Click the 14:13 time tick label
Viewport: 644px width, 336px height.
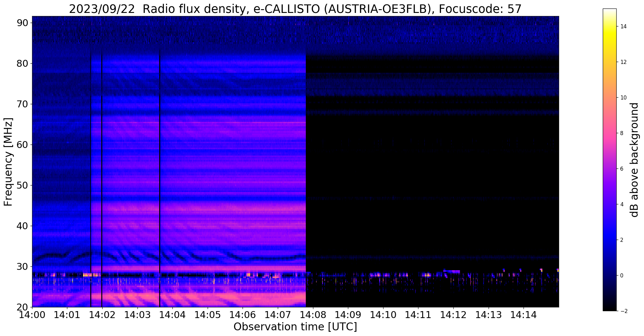(488, 314)
